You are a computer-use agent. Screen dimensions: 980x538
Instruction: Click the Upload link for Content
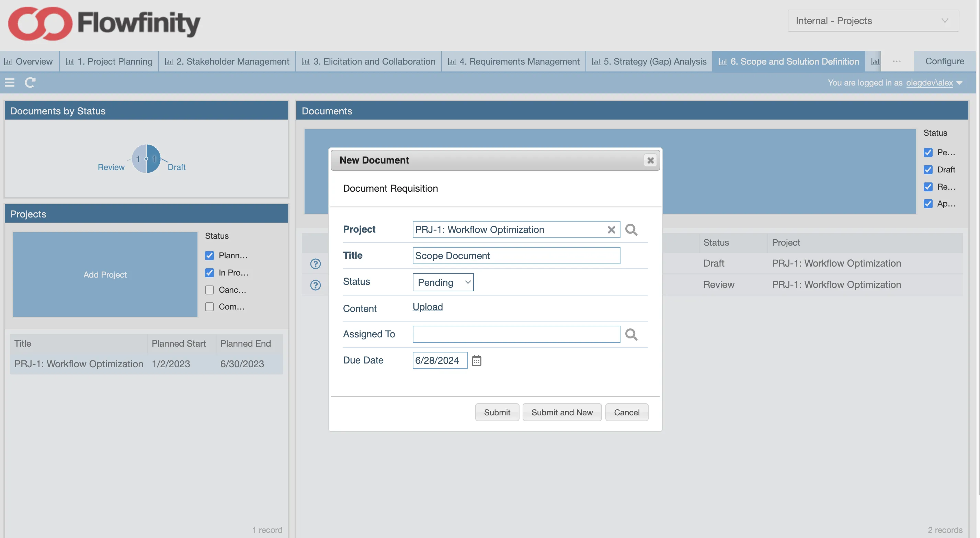(428, 307)
